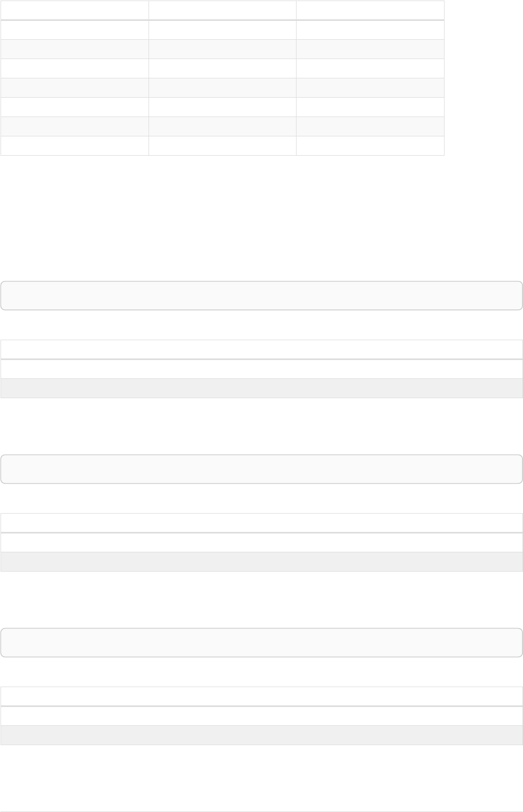The width and height of the screenshot is (523, 812).
Task: Click fourth body row, first column cell
Action: [x=74, y=88]
